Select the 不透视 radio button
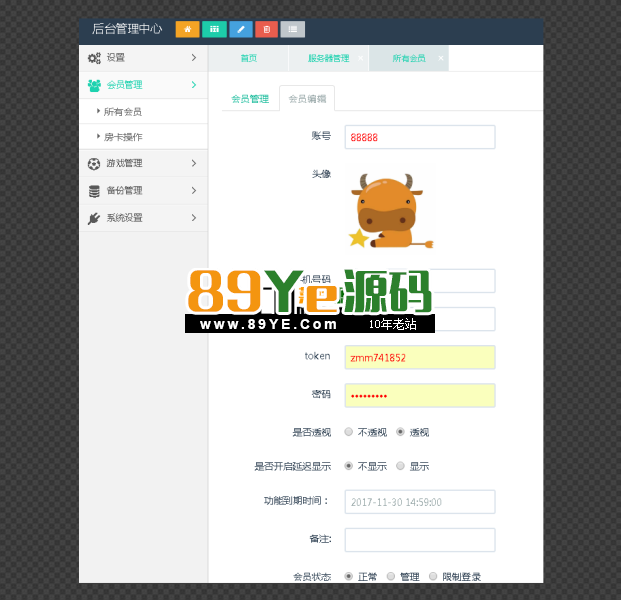Image resolution: width=621 pixels, height=600 pixels. coord(349,432)
